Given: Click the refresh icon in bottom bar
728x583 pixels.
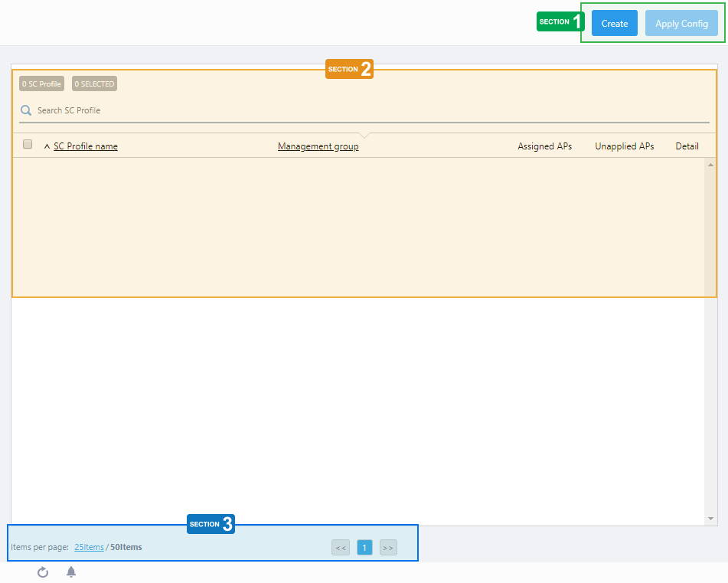Looking at the screenshot, I should click(43, 572).
